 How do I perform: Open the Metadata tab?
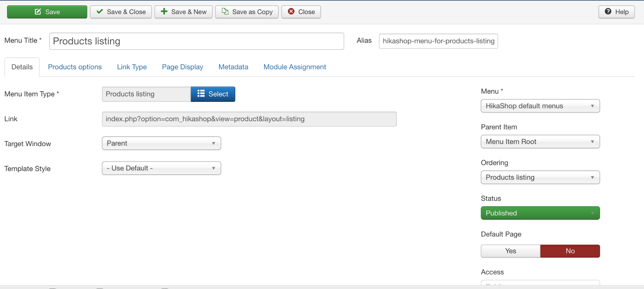point(233,67)
